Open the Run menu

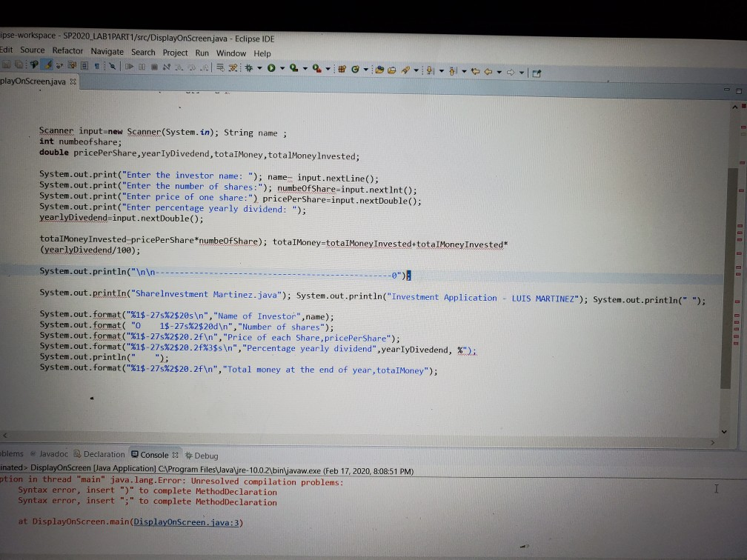202,53
